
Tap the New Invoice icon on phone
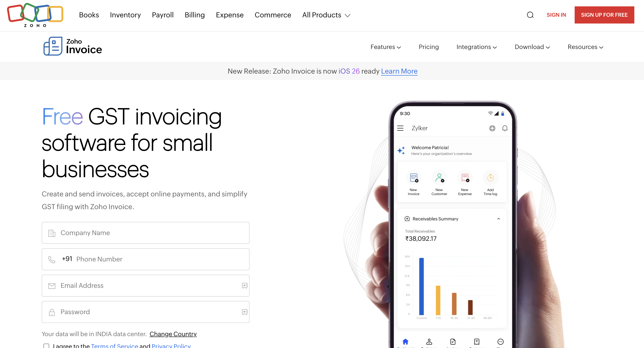(414, 178)
